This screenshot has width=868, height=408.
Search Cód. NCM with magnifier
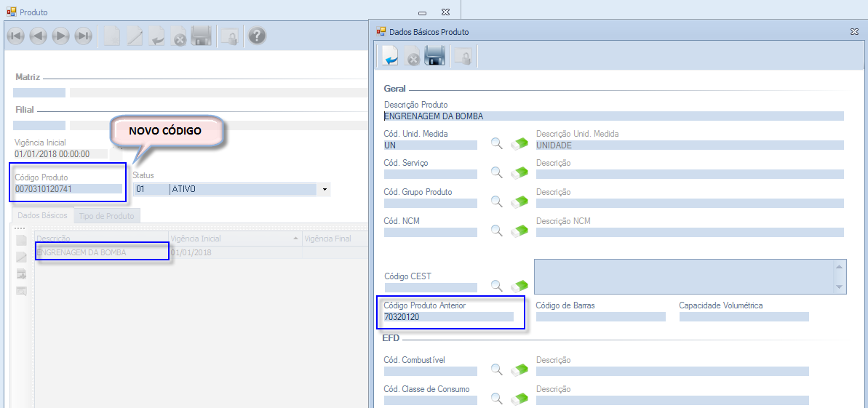pos(497,231)
